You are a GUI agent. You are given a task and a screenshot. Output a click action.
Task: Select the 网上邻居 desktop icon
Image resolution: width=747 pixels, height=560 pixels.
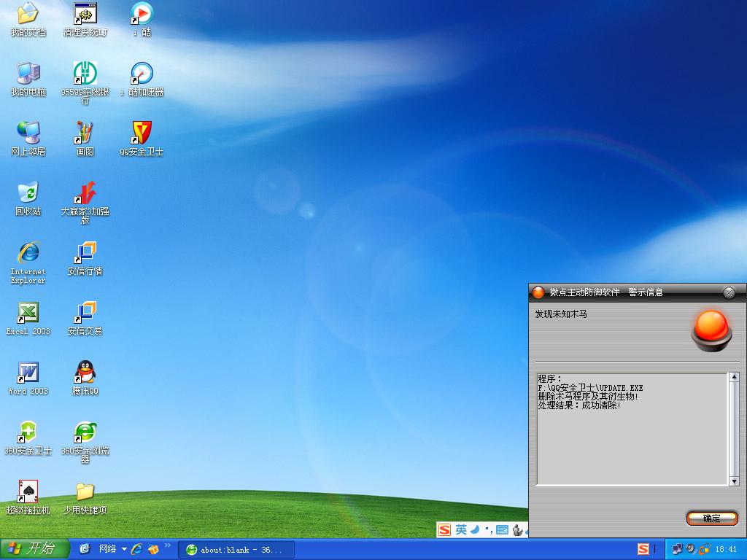click(28, 139)
